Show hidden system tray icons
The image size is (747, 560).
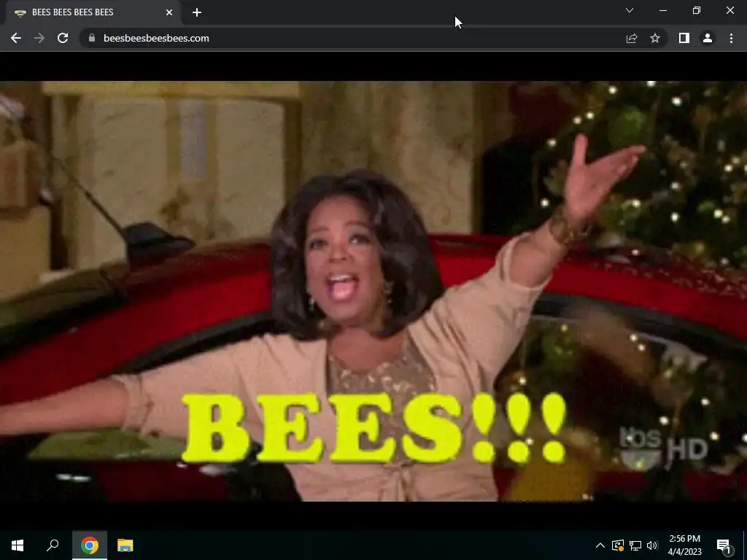[600, 545]
